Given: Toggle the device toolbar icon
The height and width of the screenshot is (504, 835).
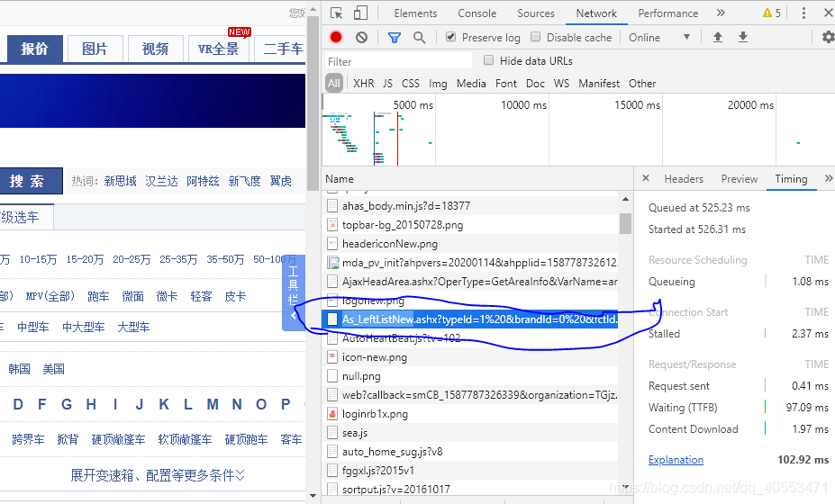Looking at the screenshot, I should pyautogui.click(x=360, y=13).
